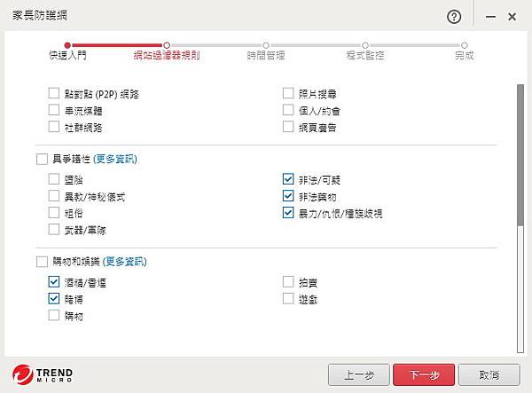Viewport: 532px width, 393px height.
Task: Enable the 社群網路 checkbox
Action: pos(55,128)
